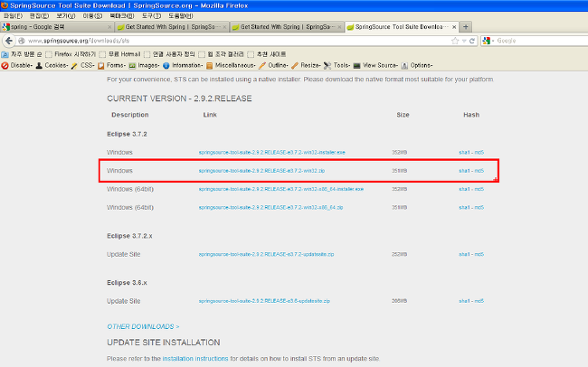The height and width of the screenshot is (367, 588).
Task: Open the Outline toolbar menu
Action: coord(273,65)
